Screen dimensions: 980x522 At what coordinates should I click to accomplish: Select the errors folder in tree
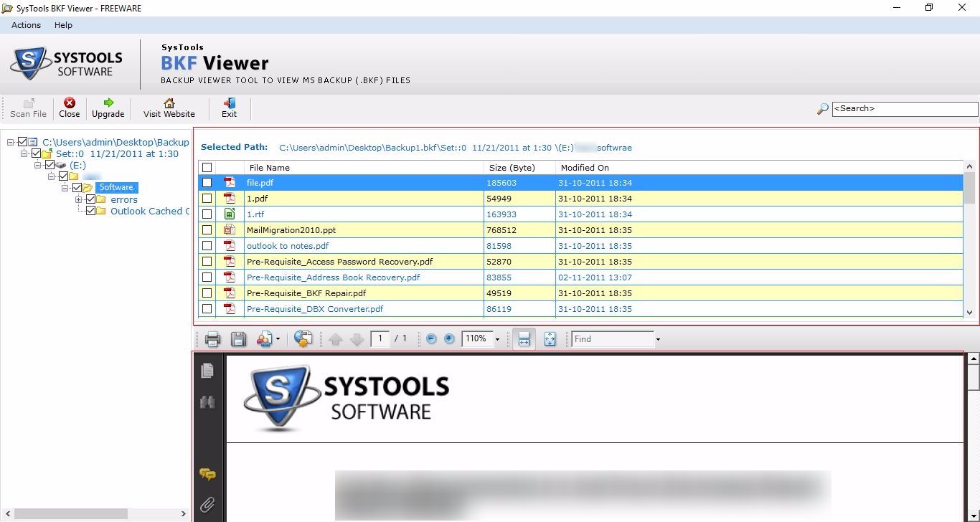[x=124, y=199]
